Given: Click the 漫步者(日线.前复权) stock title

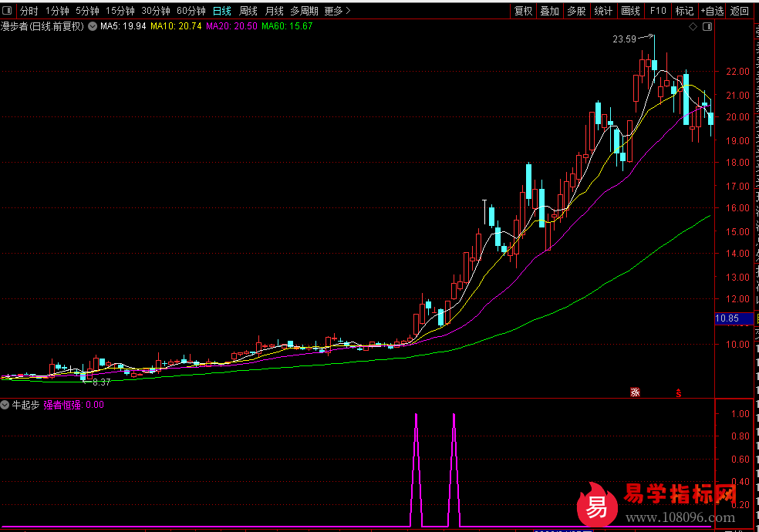Looking at the screenshot, I should (42, 26).
